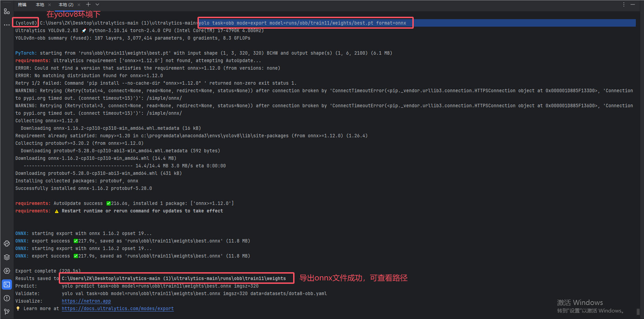Add a new terminal session tab
The height and width of the screenshot is (319, 644).
(88, 4)
